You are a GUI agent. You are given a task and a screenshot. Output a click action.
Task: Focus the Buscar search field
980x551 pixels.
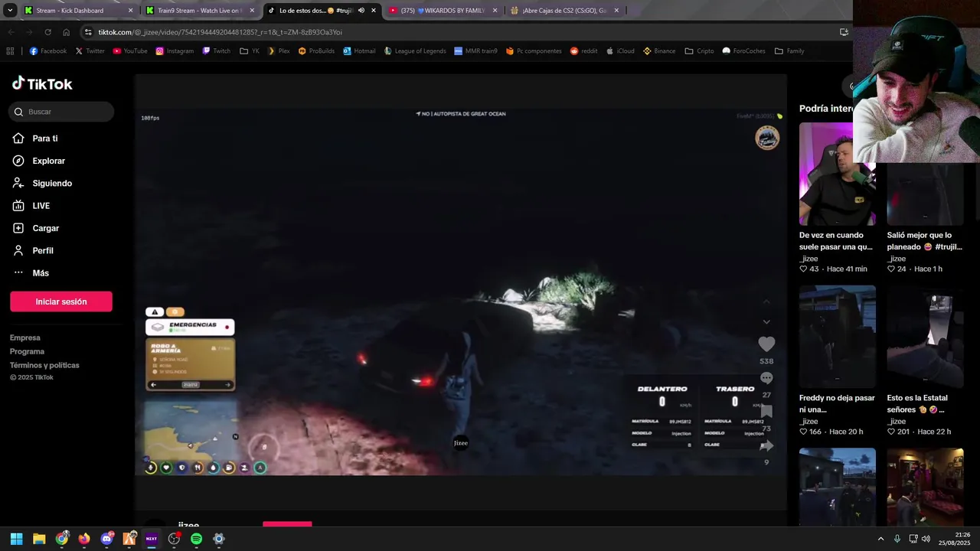(61, 112)
